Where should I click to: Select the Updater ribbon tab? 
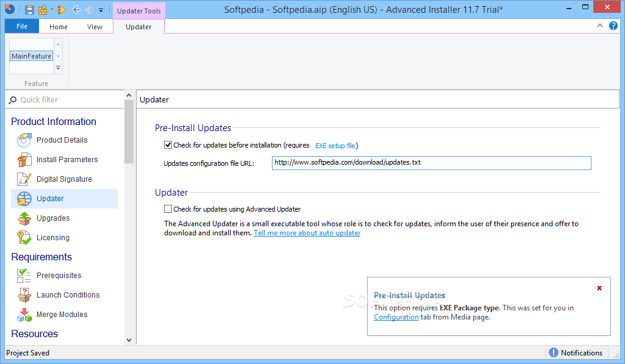coord(138,27)
